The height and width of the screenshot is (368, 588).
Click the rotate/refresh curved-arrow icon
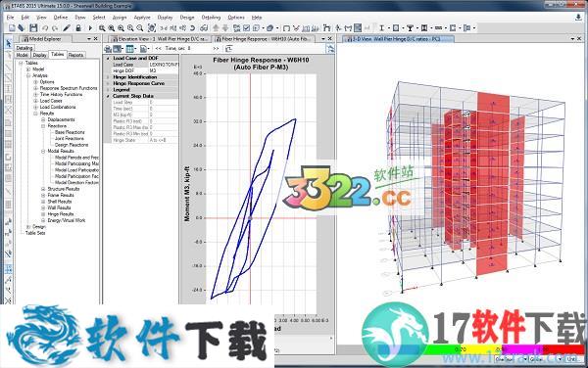192,28
